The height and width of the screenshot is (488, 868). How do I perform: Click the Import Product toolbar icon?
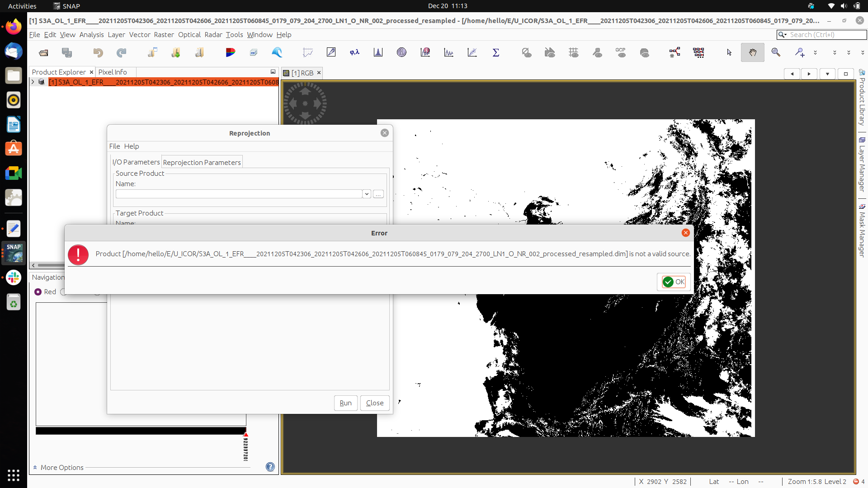(175, 53)
